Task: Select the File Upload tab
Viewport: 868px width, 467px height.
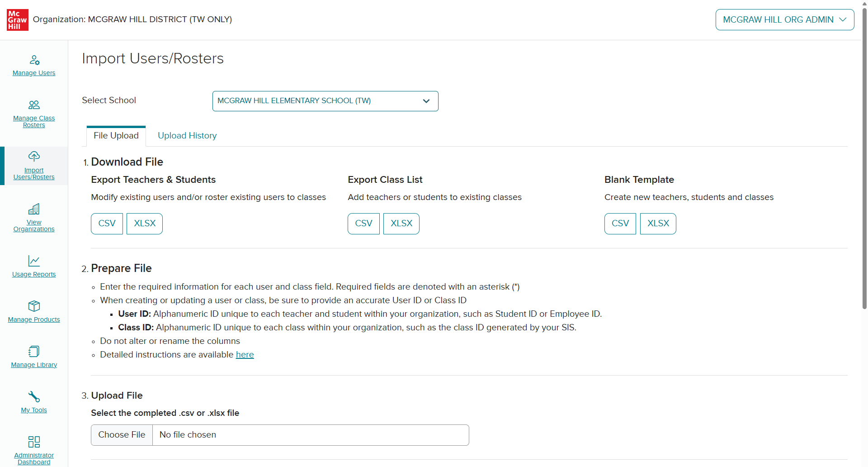Action: point(116,136)
